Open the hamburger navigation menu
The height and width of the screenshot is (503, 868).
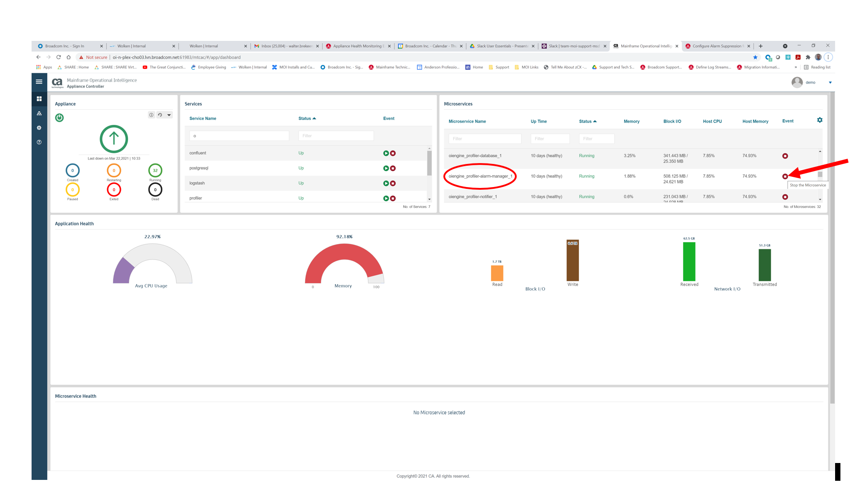pos(39,82)
